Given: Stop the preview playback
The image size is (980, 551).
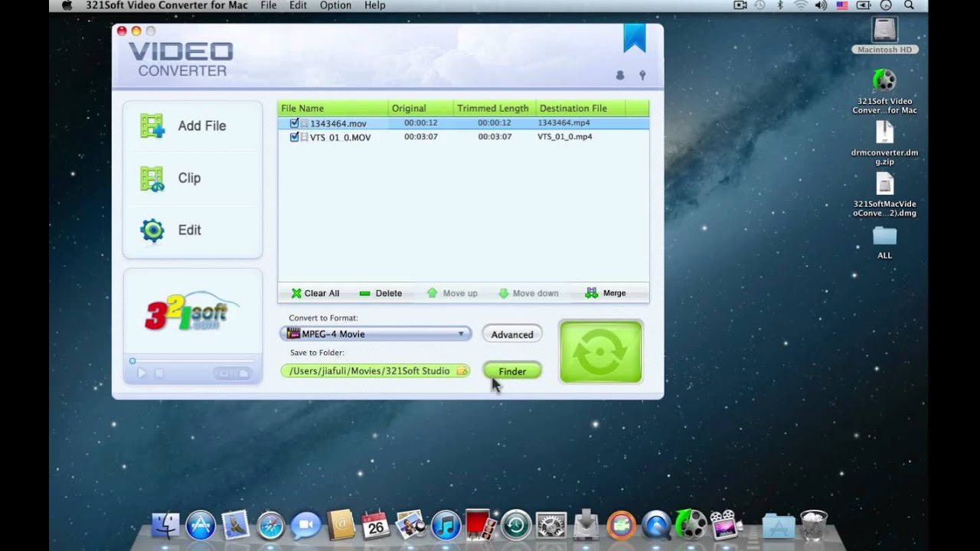Looking at the screenshot, I should coord(159,373).
